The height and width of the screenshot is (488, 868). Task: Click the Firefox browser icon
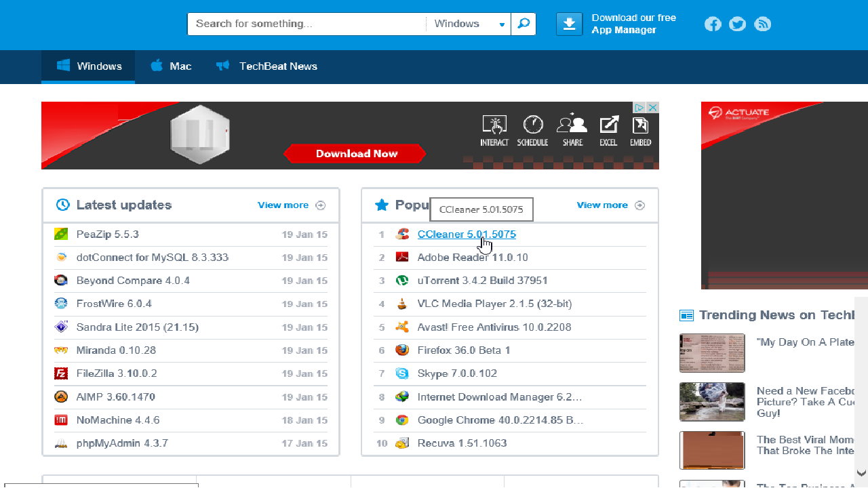coord(401,350)
